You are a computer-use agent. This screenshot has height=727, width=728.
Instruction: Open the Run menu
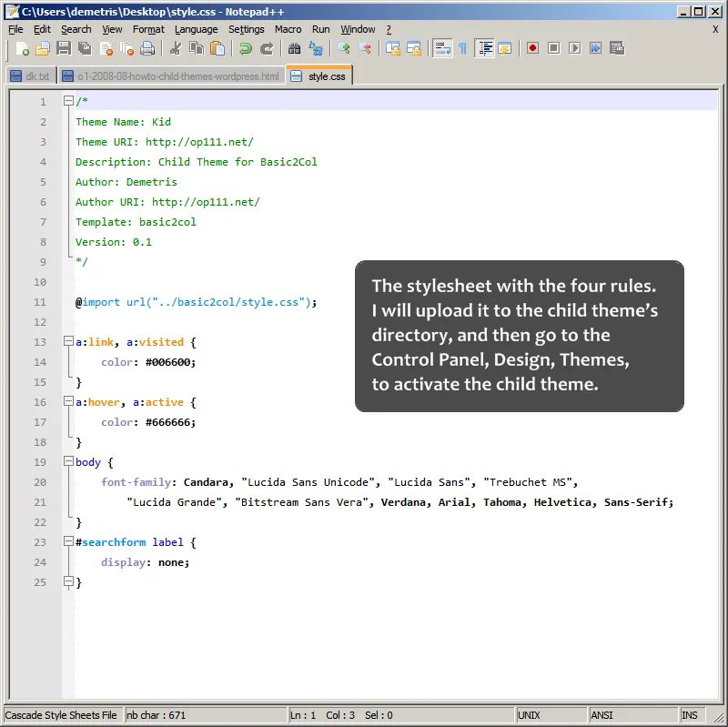click(x=321, y=29)
